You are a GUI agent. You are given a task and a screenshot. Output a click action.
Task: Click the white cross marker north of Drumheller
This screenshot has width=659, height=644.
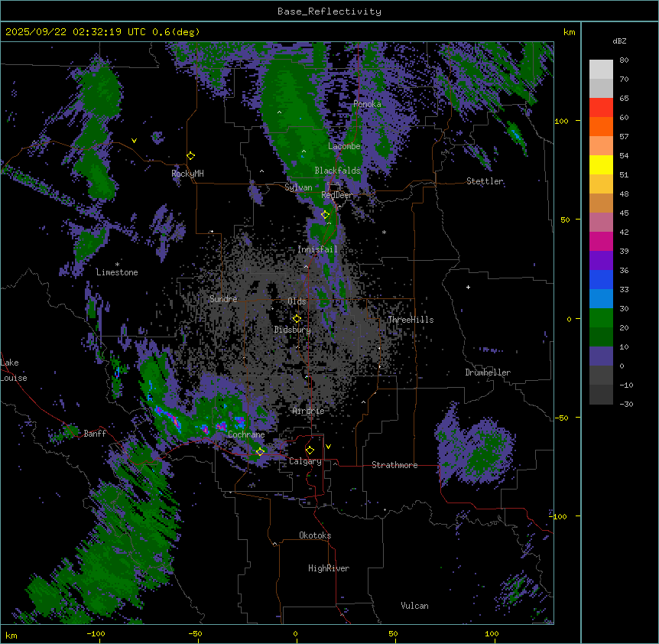(469, 287)
